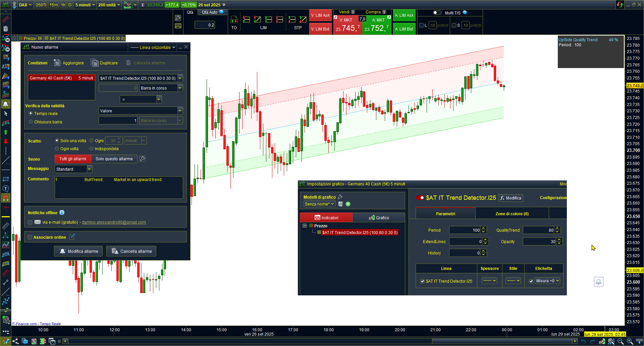This screenshot has height=346, width=644.
Task: Click the green add chart template icon
Action: point(348,204)
